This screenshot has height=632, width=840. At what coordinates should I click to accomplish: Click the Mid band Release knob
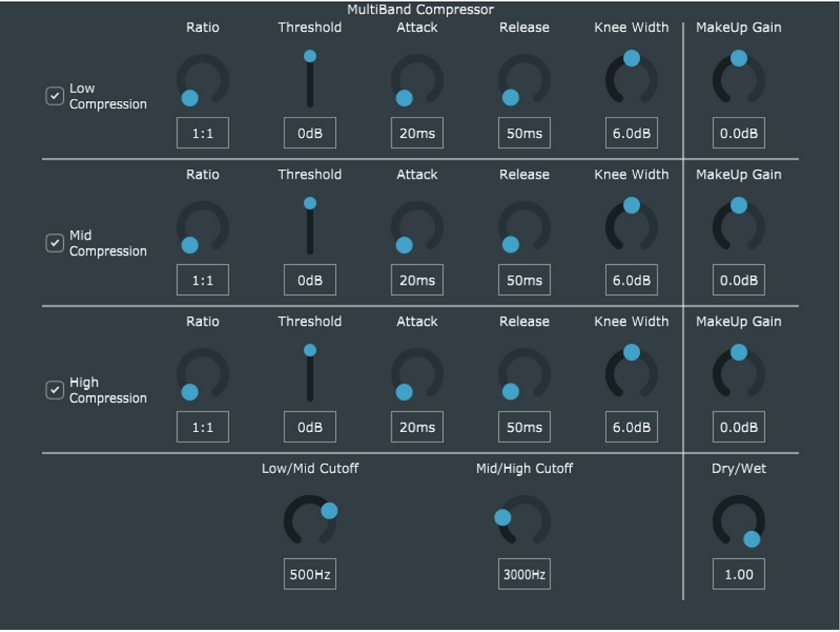pyautogui.click(x=524, y=227)
